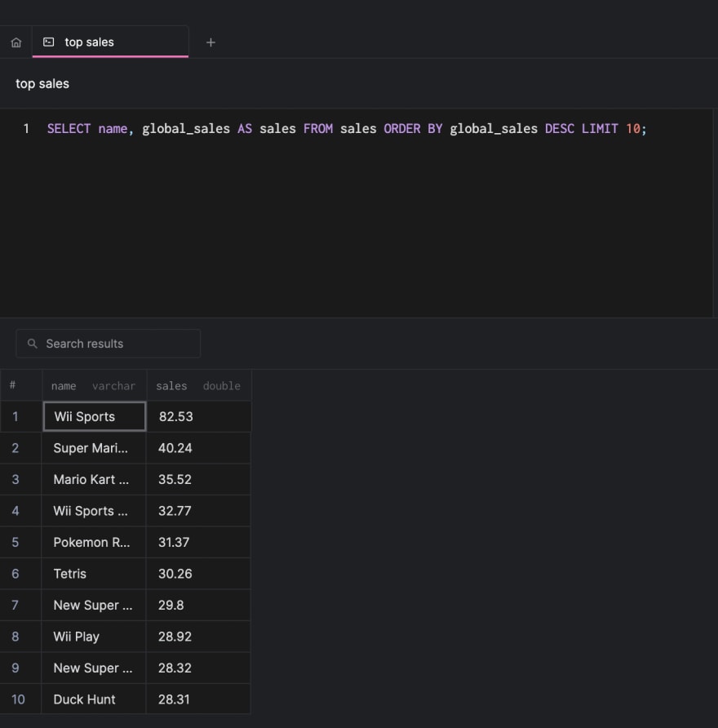Select the 31.37 sales cell

coord(198,542)
